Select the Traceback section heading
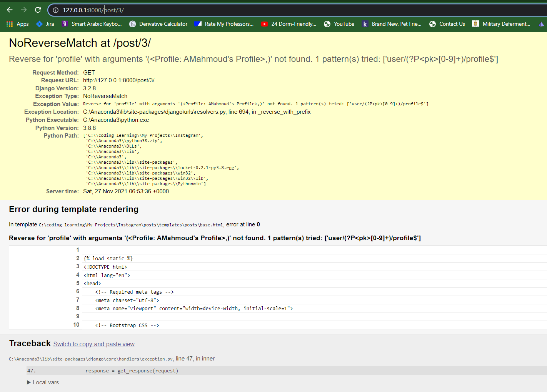The image size is (547, 392). (x=30, y=344)
